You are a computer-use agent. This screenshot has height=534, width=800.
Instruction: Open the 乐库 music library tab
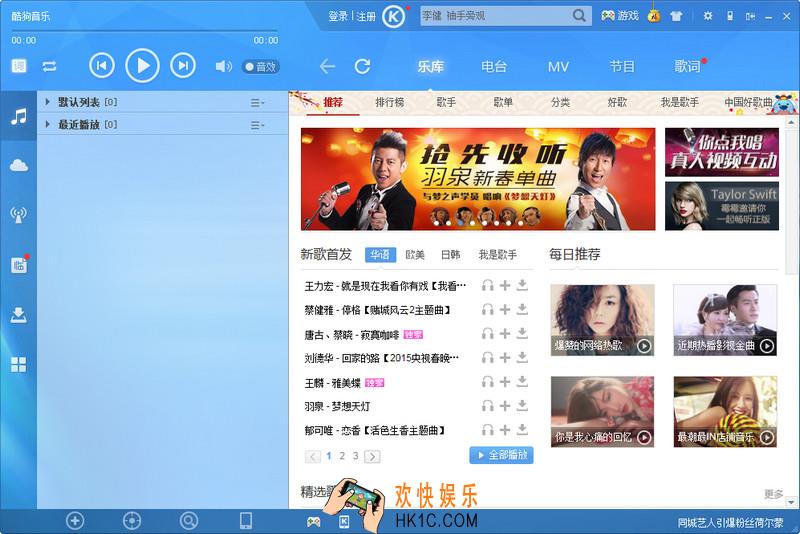431,67
